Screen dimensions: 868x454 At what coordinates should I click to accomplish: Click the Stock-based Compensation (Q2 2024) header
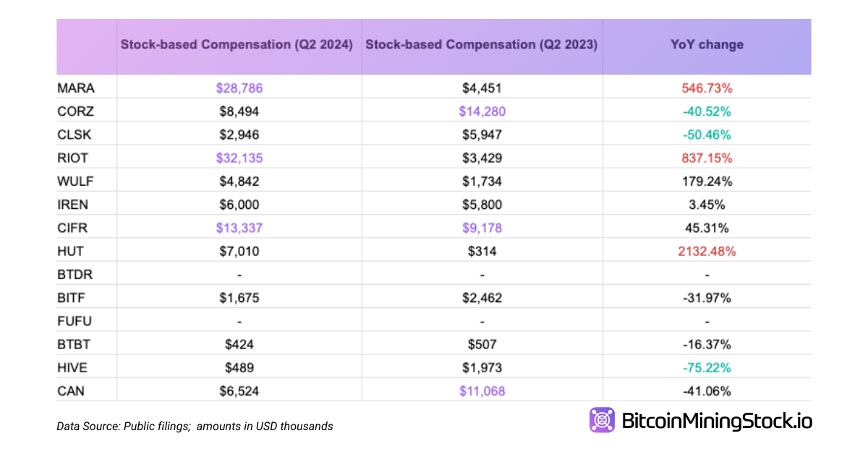click(237, 45)
